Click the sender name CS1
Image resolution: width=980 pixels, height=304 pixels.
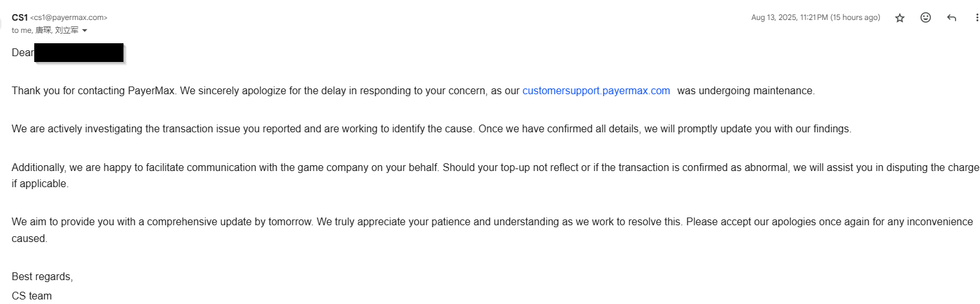coord(19,17)
